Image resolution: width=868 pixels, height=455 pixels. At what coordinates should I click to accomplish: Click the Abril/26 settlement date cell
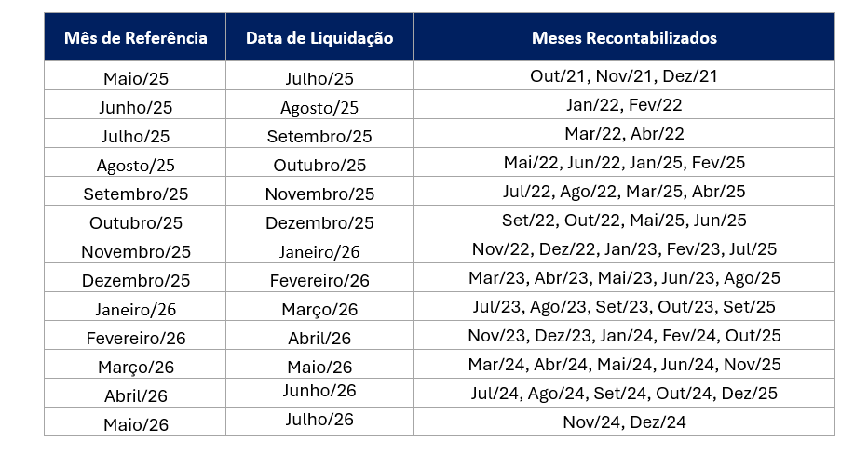click(x=319, y=335)
